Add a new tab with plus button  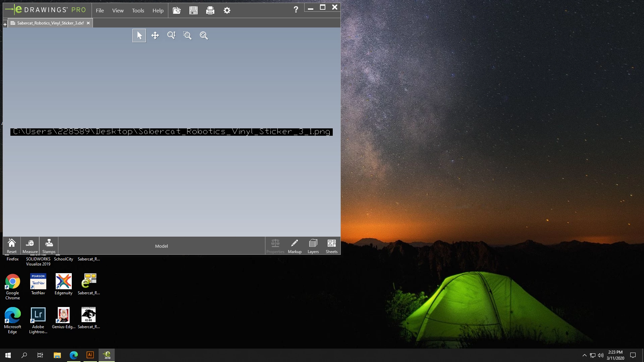5,24
